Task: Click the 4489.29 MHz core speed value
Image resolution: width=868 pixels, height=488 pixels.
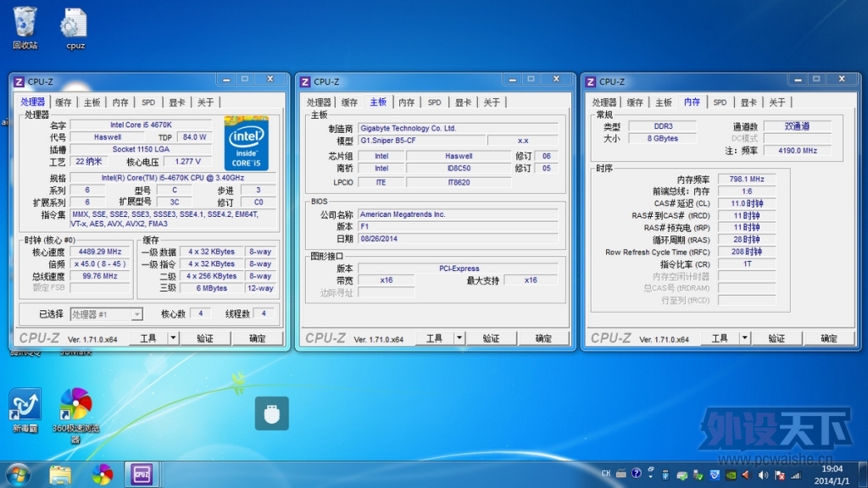Action: point(100,252)
